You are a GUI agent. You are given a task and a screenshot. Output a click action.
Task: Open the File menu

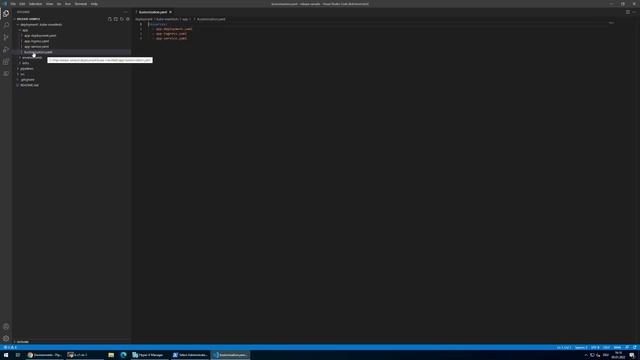point(13,4)
